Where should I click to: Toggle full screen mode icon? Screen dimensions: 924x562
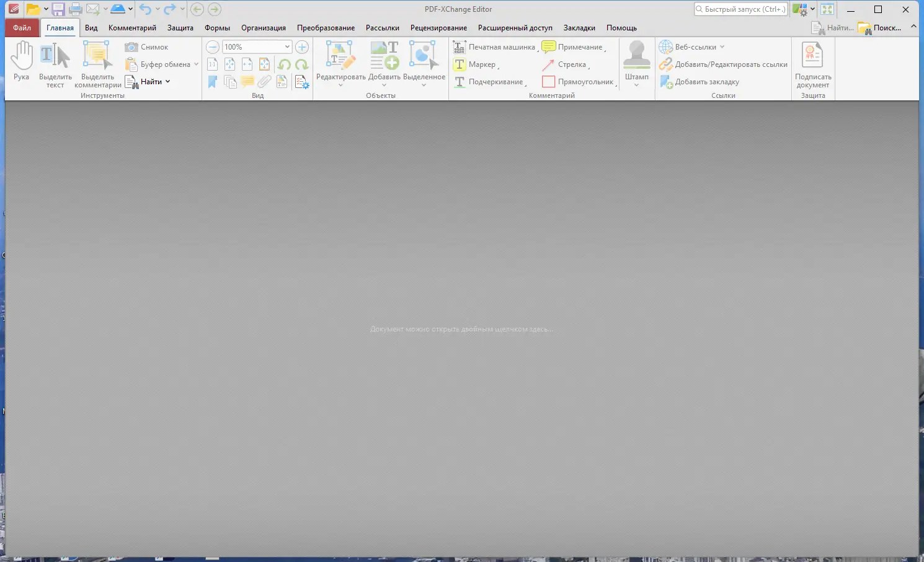coord(827,9)
